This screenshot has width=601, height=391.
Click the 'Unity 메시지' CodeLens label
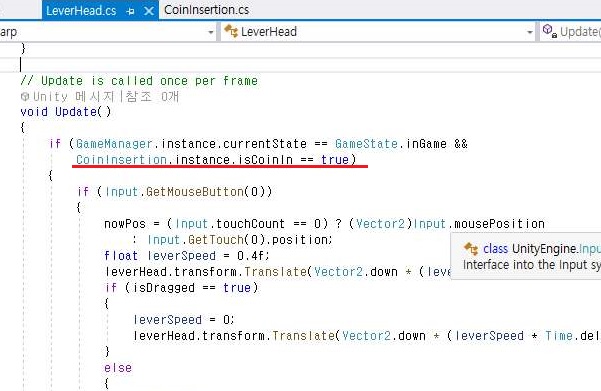click(x=74, y=96)
